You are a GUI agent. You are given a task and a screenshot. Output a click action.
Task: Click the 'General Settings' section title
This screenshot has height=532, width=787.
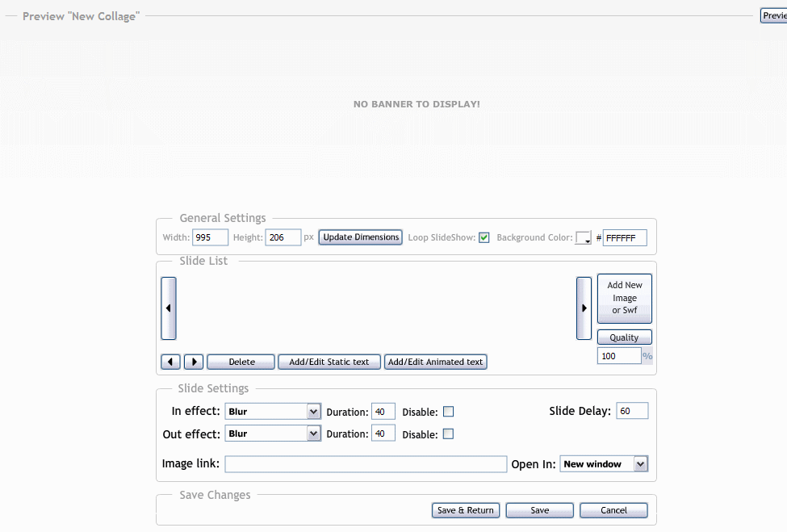click(x=223, y=218)
